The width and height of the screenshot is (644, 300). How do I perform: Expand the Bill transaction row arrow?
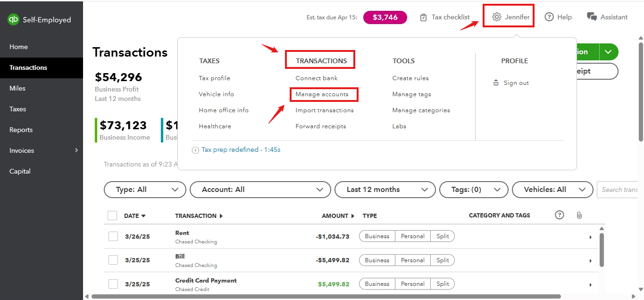click(590, 261)
